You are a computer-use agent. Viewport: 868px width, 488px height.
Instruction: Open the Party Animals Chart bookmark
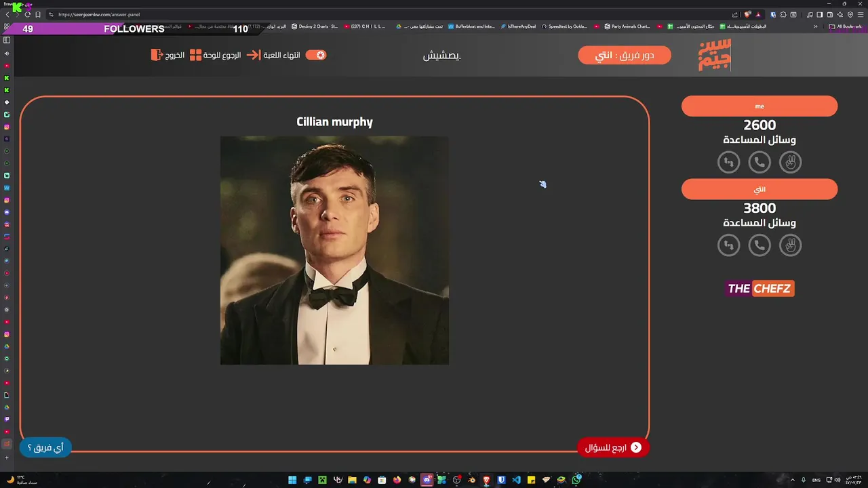(627, 26)
